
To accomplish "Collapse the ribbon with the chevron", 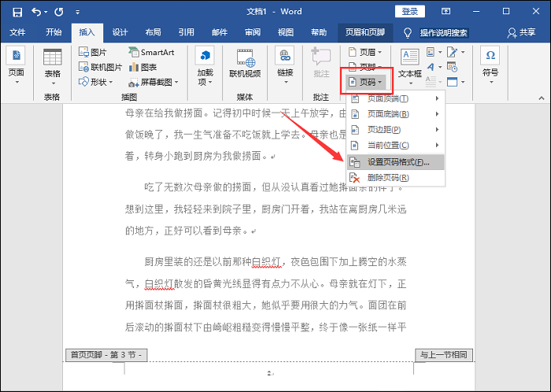I will coord(542,98).
